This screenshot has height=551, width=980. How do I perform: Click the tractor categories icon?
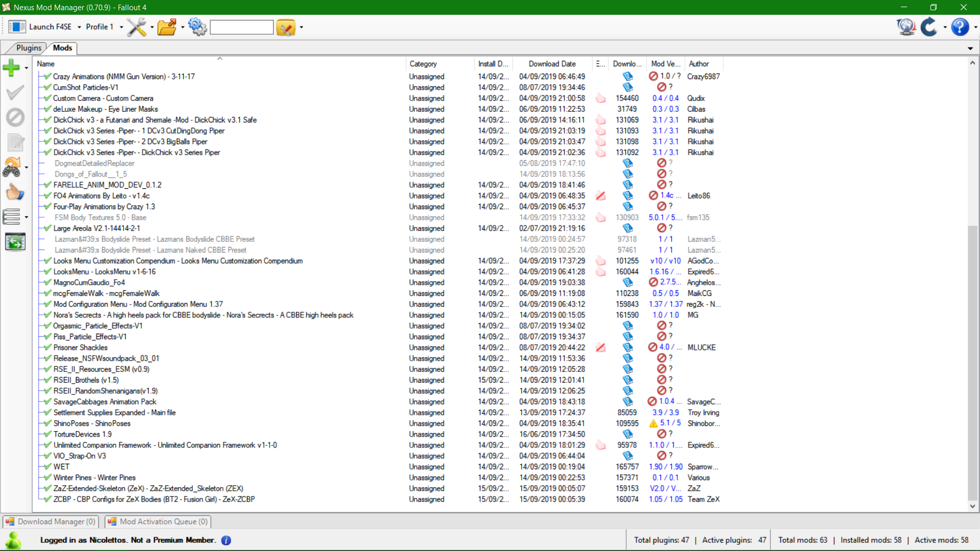(x=12, y=167)
